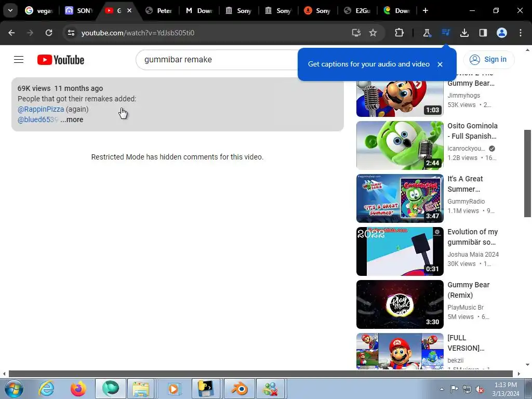The image size is (532, 399).
Task: Switch to the Peter tab
Action: (x=158, y=10)
